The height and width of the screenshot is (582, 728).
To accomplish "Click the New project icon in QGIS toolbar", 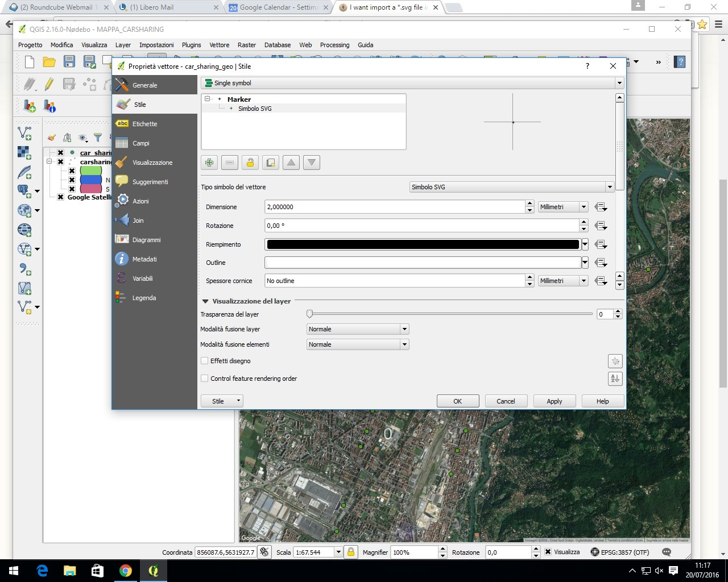I will coord(30,62).
